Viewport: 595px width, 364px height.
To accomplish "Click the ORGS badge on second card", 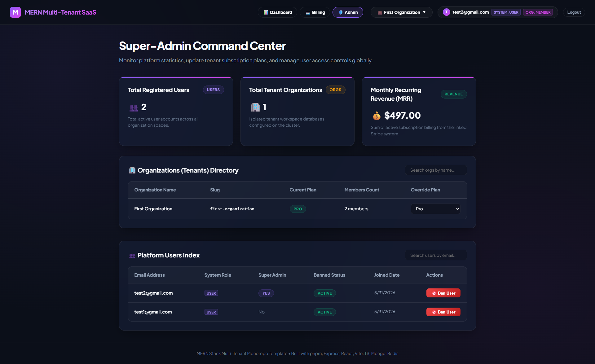I will (335, 90).
